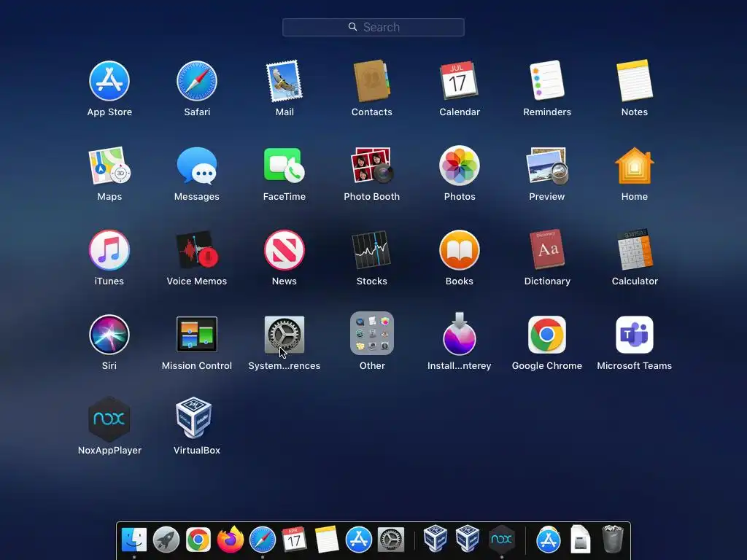Open Notes from the Launchpad grid

(635, 81)
